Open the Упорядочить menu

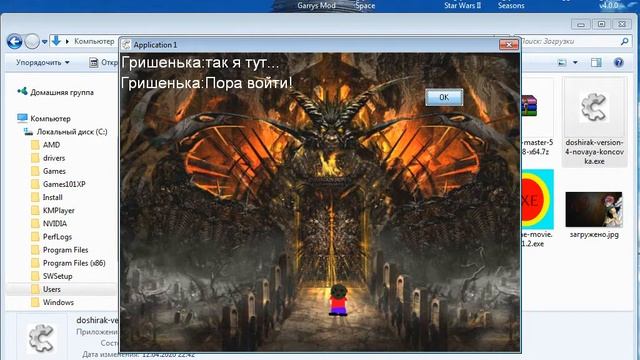tap(42, 62)
